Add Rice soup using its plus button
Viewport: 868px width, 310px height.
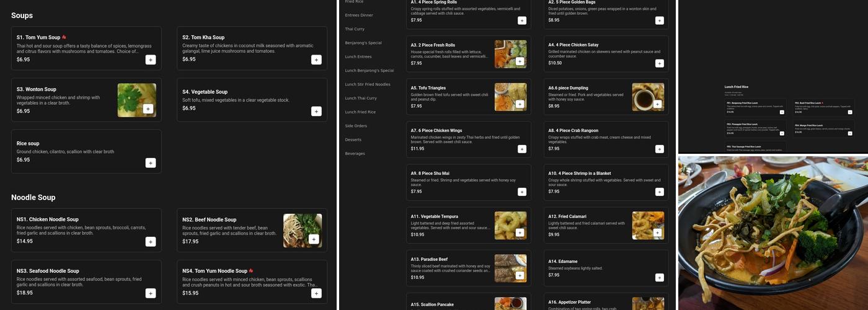click(x=151, y=162)
